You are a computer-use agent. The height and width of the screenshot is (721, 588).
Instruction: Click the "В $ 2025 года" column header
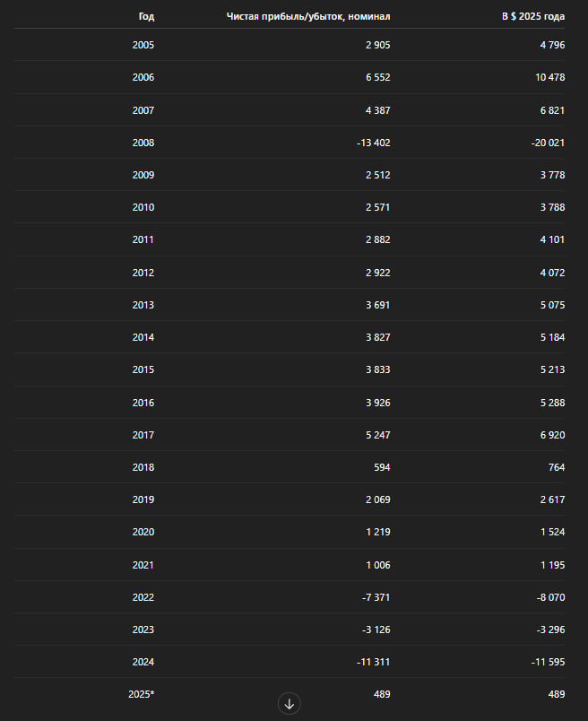click(533, 16)
